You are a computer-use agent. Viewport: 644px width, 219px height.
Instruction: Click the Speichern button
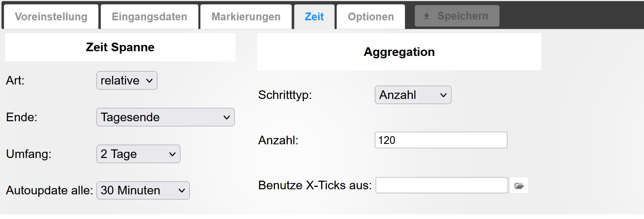(457, 16)
